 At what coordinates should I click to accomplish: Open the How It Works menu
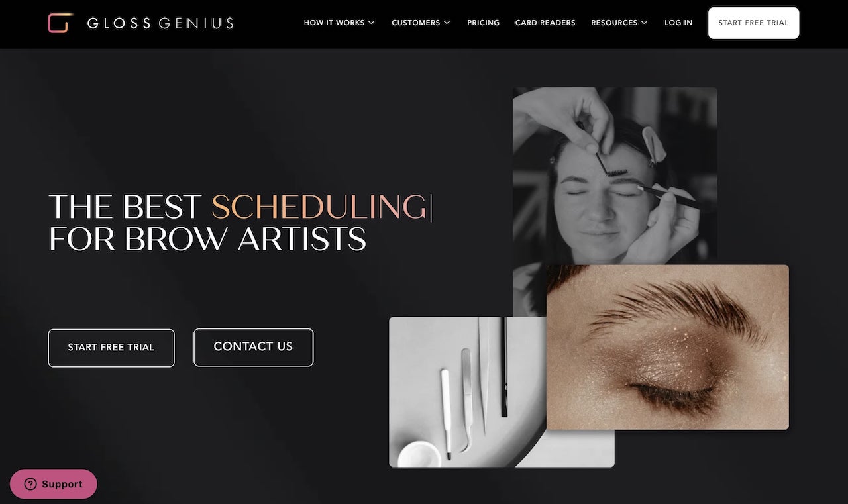339,23
